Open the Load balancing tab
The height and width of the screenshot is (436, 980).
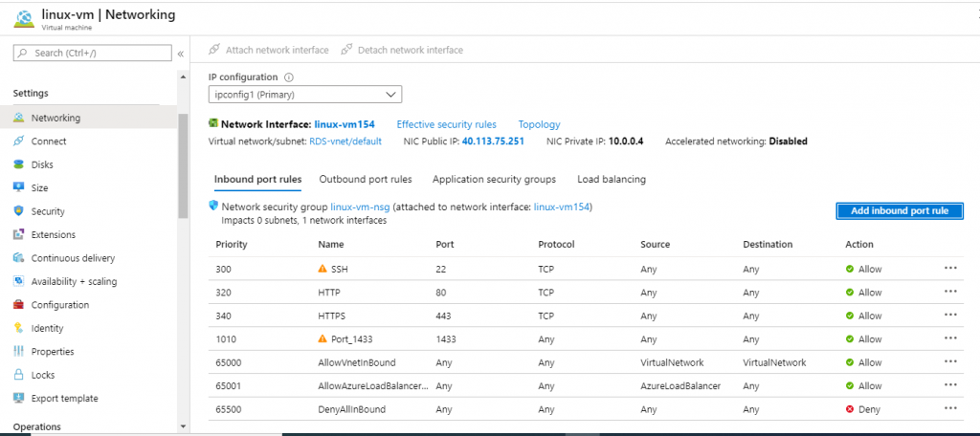click(611, 180)
